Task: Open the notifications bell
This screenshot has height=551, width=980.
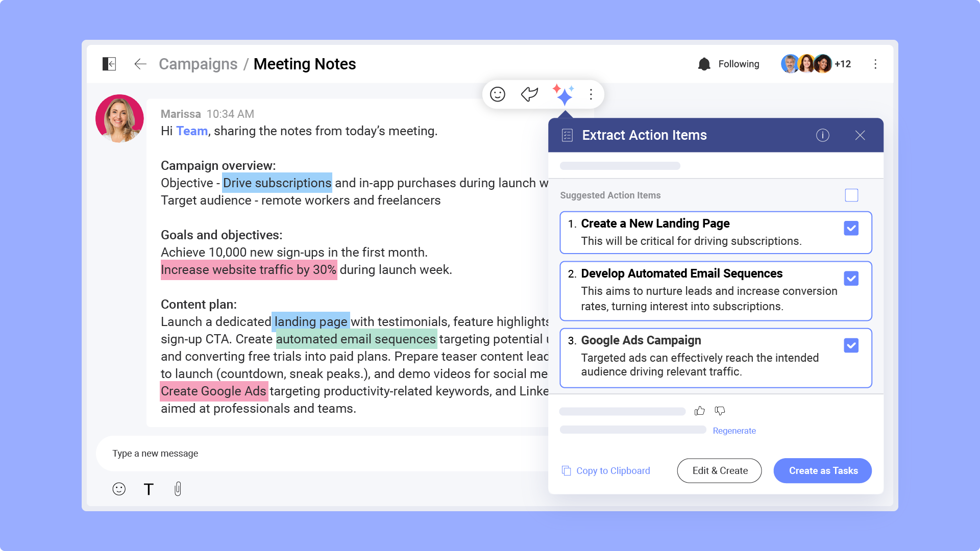Action: pyautogui.click(x=705, y=64)
